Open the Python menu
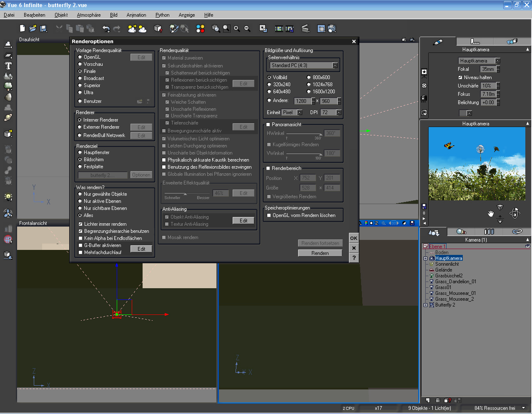Viewport: 532px width, 414px height. click(162, 15)
